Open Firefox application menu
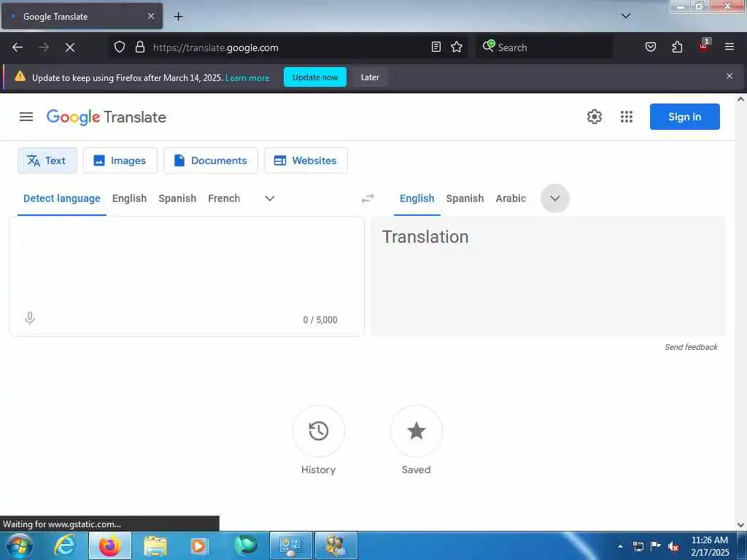 [729, 47]
